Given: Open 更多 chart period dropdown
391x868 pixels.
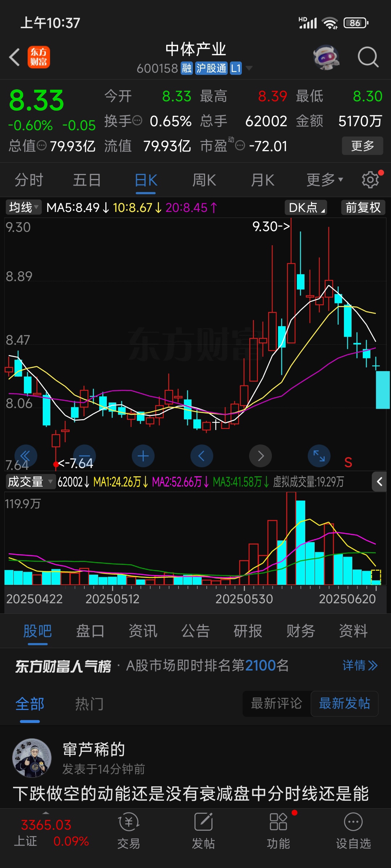Looking at the screenshot, I should 325,180.
